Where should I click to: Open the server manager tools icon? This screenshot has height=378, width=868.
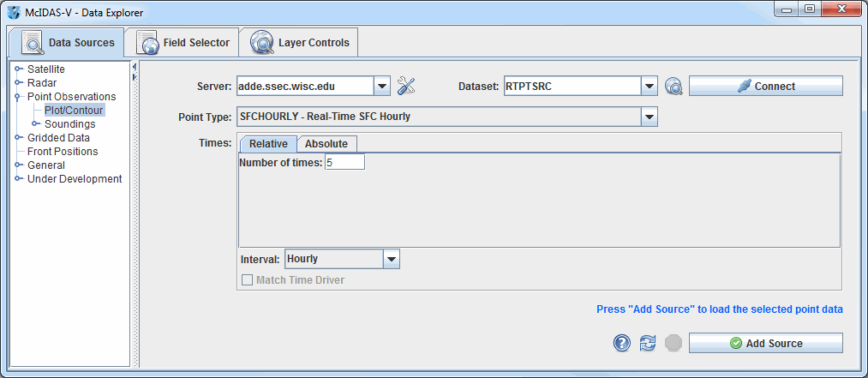pos(406,86)
